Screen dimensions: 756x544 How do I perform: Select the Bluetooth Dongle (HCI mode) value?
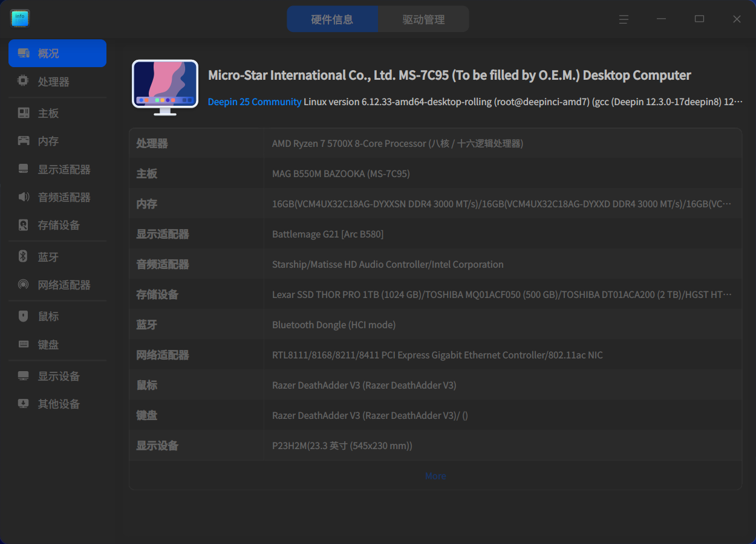click(334, 325)
